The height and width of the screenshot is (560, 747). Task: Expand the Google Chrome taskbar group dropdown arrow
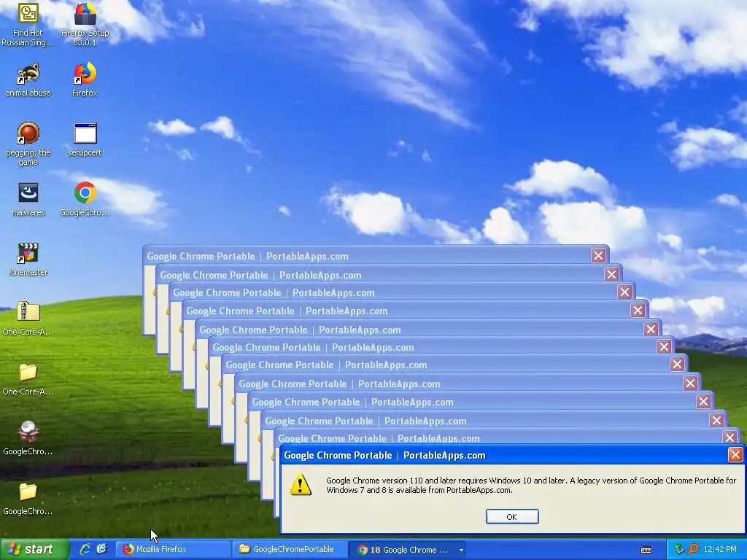(461, 550)
